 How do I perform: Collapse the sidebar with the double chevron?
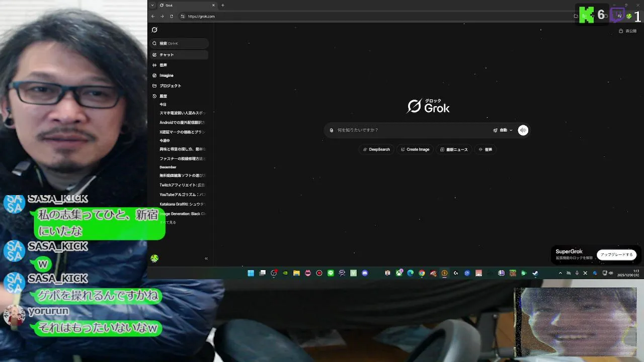pos(206,258)
